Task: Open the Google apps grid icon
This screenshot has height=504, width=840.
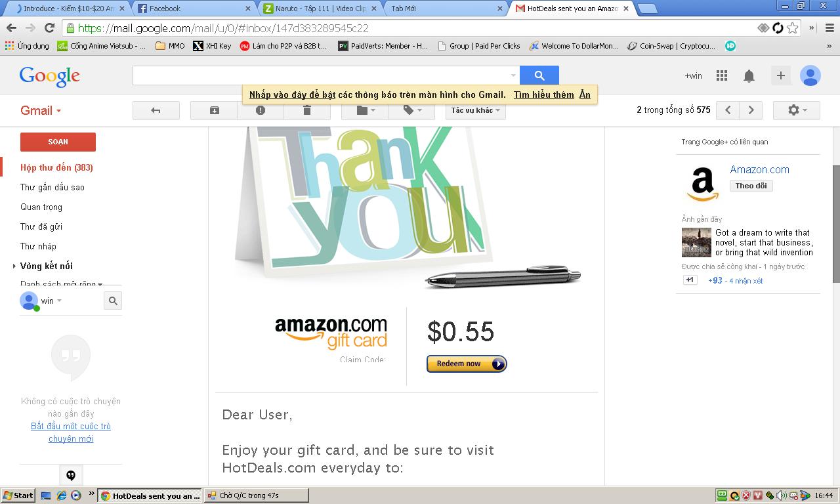Action: pos(722,75)
